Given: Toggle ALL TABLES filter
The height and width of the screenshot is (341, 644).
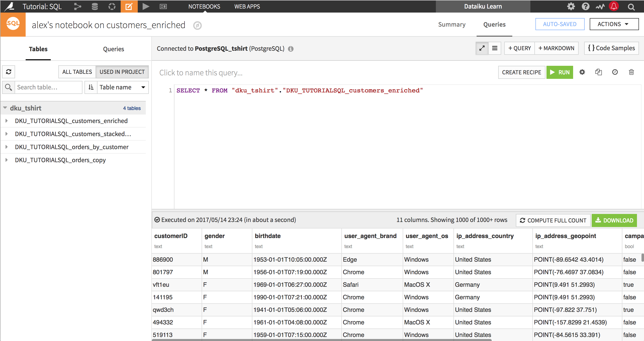Looking at the screenshot, I should (77, 72).
